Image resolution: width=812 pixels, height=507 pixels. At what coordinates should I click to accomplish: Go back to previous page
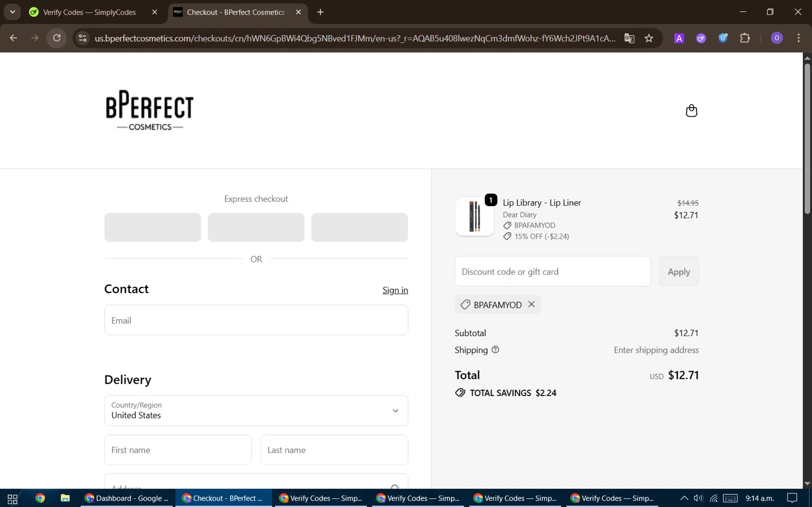(x=14, y=38)
